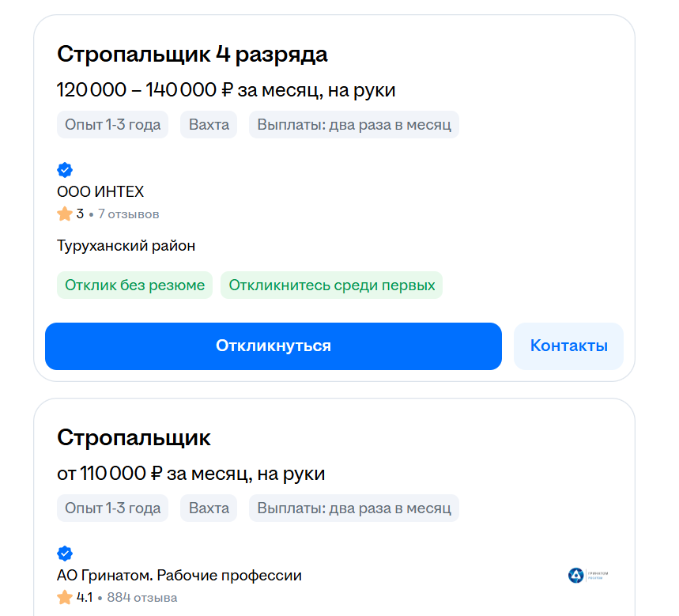This screenshot has width=679, height=616.
Task: Click the blue Откликнуться button
Action: coord(273,346)
